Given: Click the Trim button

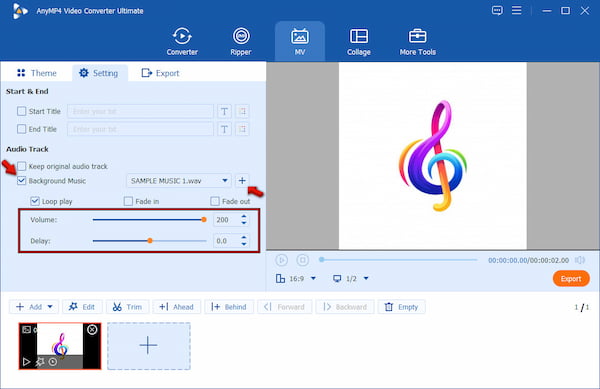Looking at the screenshot, I should tap(127, 307).
